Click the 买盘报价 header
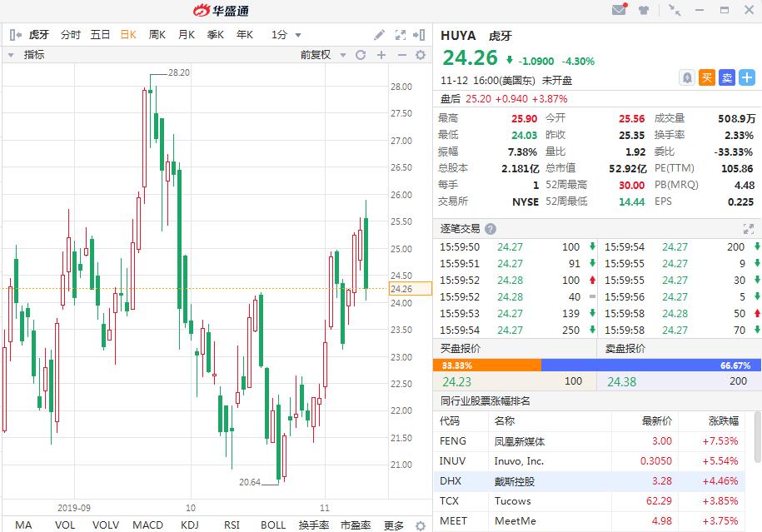 [461, 348]
